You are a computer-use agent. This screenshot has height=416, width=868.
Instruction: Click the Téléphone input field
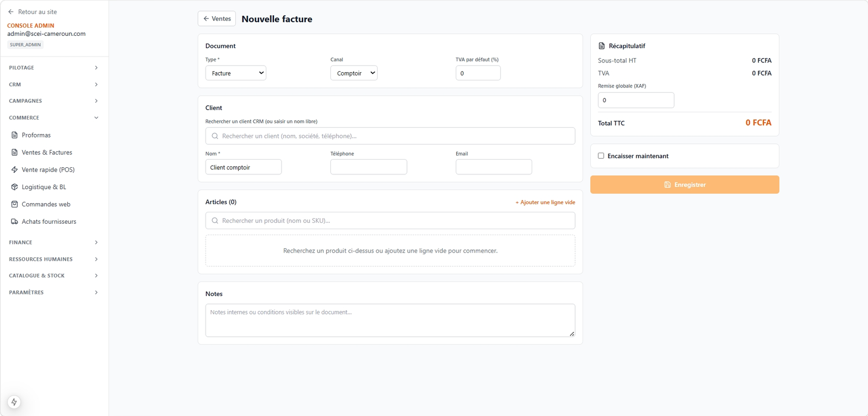point(368,167)
